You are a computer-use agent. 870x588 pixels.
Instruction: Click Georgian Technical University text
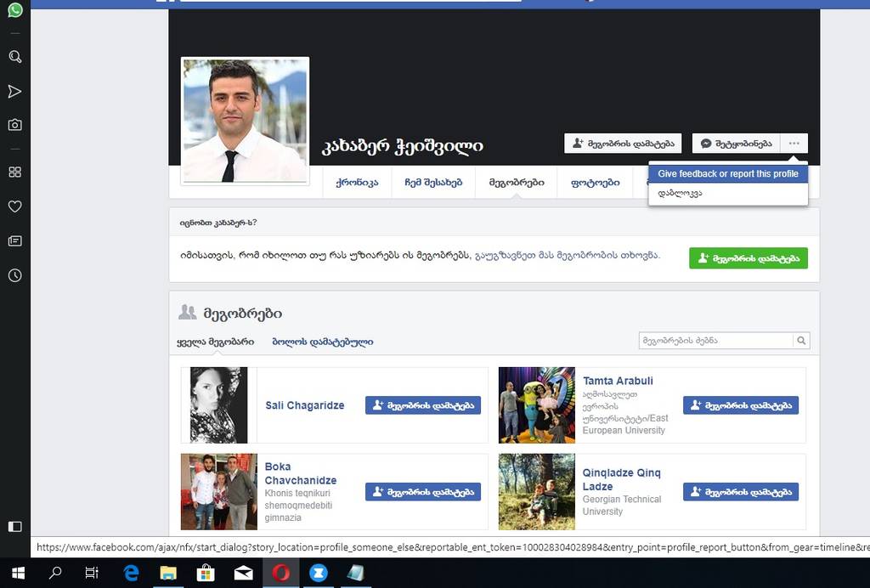pyautogui.click(x=621, y=505)
